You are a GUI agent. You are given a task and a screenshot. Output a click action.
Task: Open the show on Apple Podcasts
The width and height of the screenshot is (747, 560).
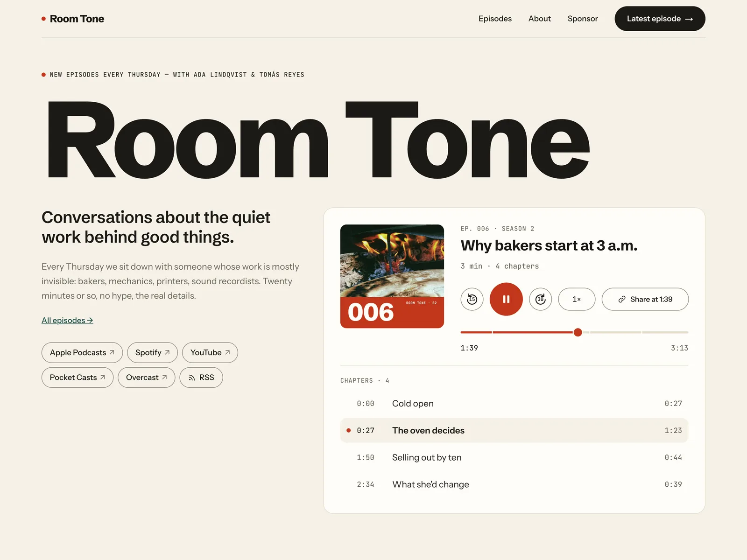tap(82, 353)
